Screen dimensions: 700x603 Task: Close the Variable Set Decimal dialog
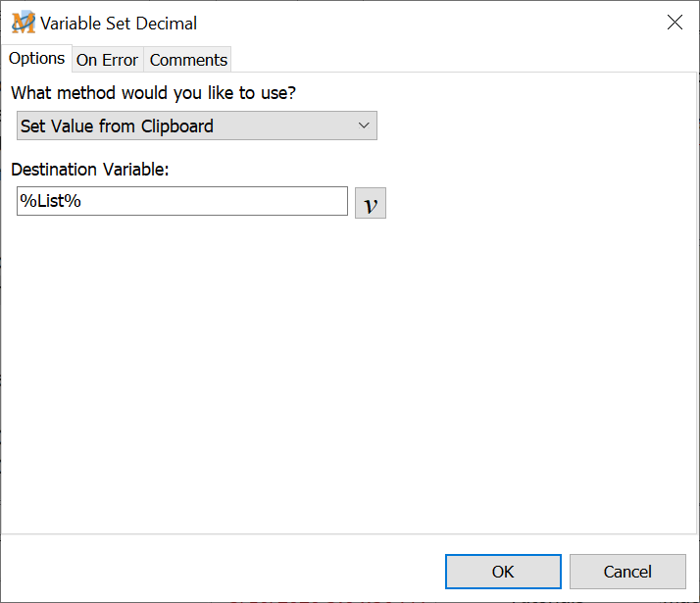coord(675,23)
